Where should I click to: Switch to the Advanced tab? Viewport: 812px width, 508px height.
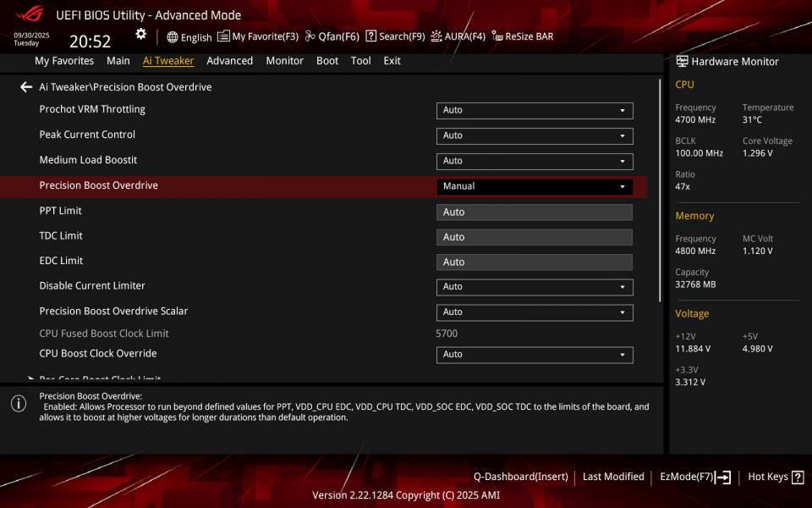[x=229, y=60]
